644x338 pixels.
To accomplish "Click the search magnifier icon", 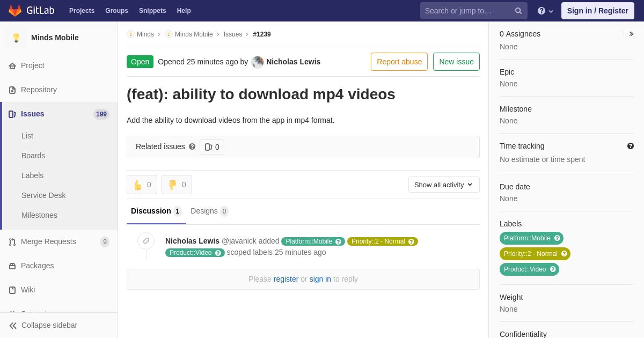I will (518, 11).
